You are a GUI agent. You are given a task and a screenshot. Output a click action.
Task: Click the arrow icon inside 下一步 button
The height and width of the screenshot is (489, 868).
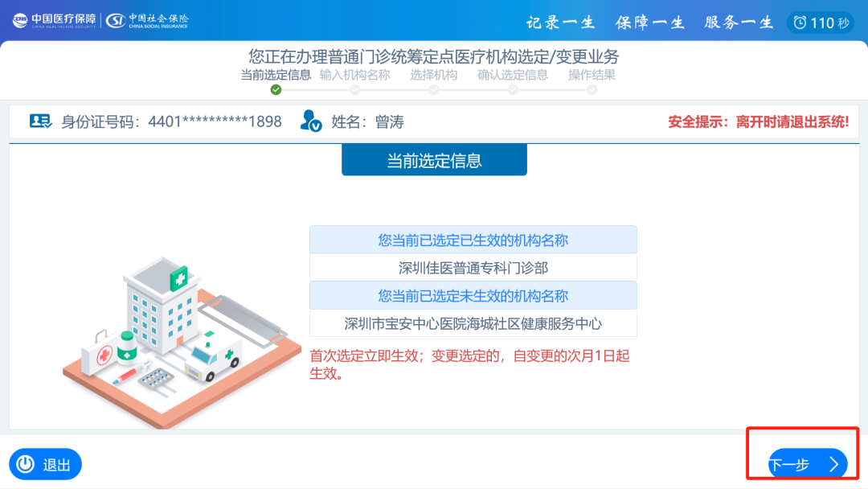[836, 464]
